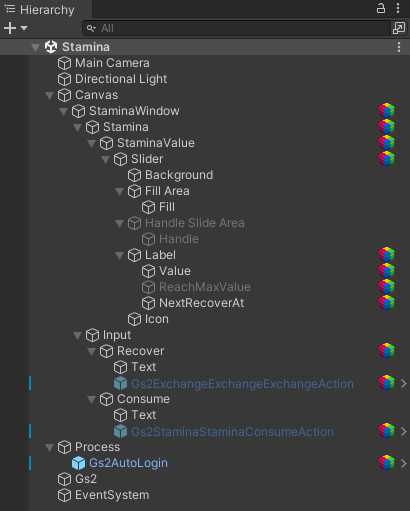Click the cube icon next to Main Camera
410x511 pixels.
pyautogui.click(x=64, y=63)
